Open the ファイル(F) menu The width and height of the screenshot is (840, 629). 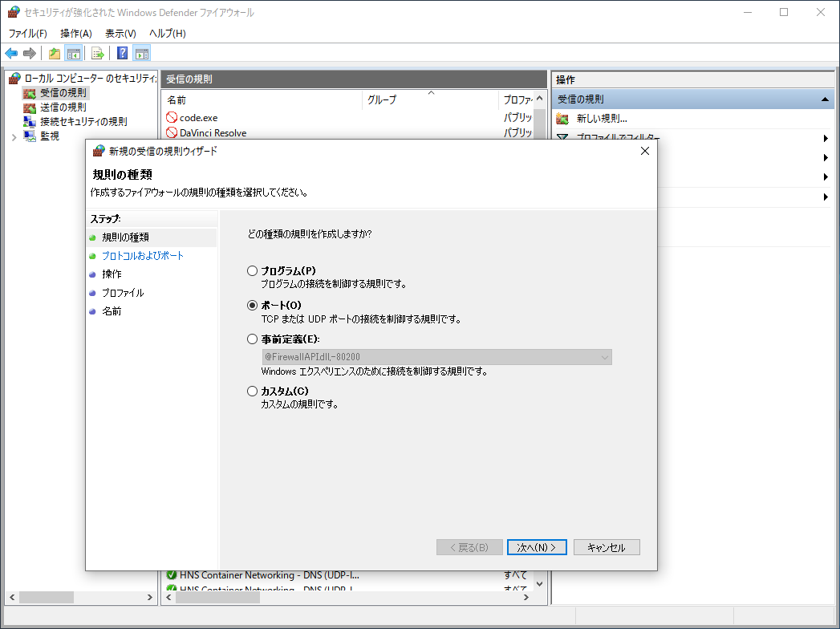coord(27,34)
